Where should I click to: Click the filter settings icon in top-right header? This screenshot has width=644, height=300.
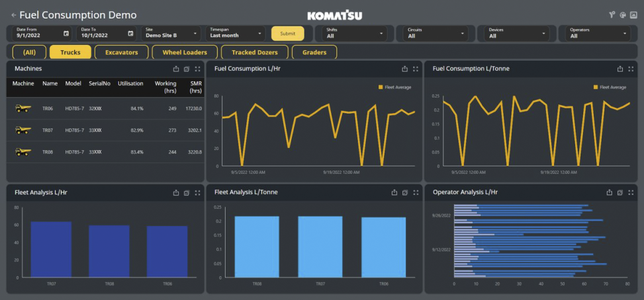click(x=612, y=15)
